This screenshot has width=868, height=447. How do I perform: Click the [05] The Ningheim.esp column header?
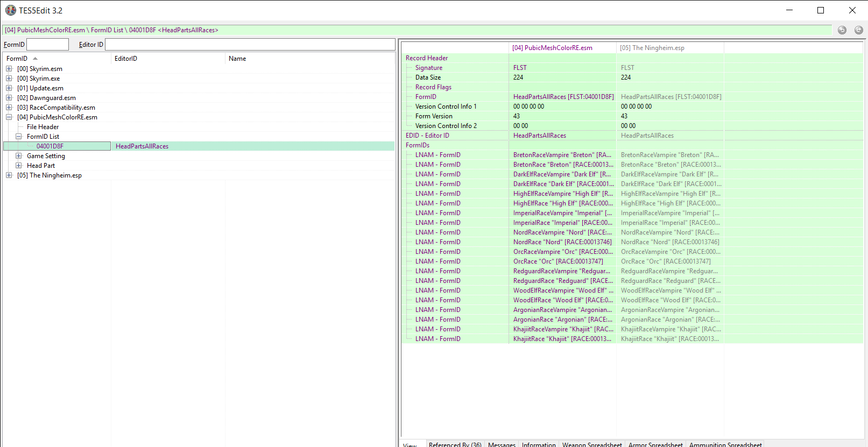click(670, 48)
